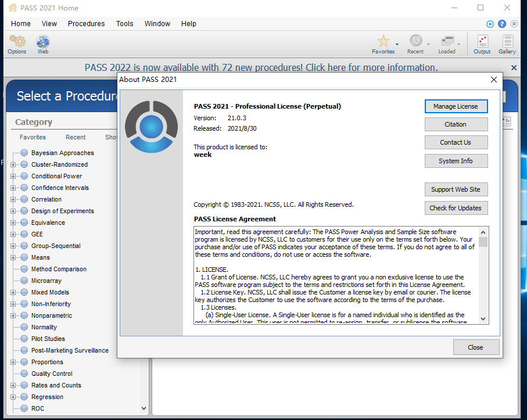Open the Loaded dropdown arrow
Screen dimensions: 527x420
click(459, 44)
